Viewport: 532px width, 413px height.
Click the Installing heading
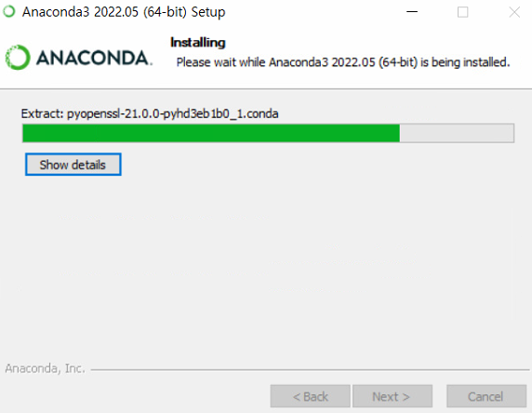(x=198, y=43)
